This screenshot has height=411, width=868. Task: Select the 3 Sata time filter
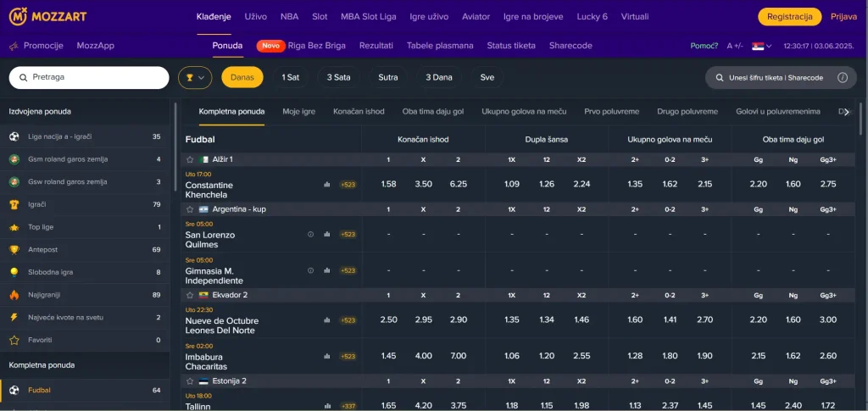pyautogui.click(x=338, y=77)
